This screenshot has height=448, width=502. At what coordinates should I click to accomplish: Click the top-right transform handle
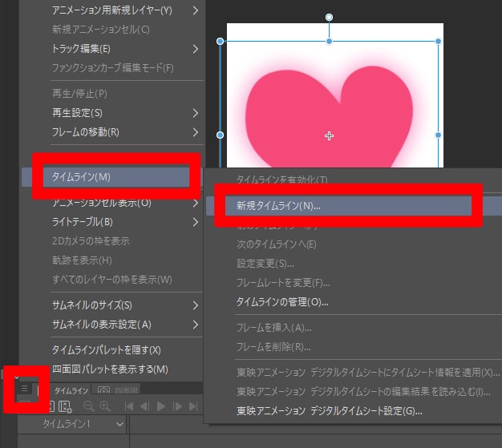coord(439,42)
